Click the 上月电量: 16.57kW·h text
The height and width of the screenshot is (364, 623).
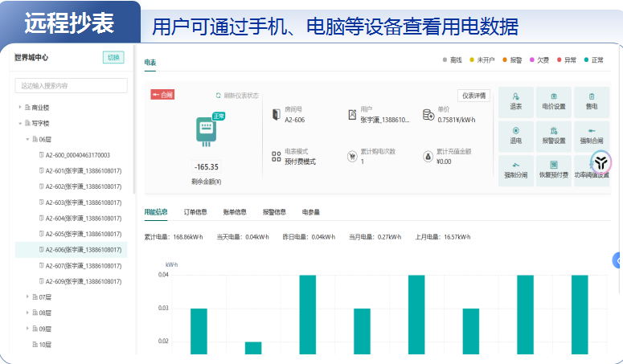(443, 237)
